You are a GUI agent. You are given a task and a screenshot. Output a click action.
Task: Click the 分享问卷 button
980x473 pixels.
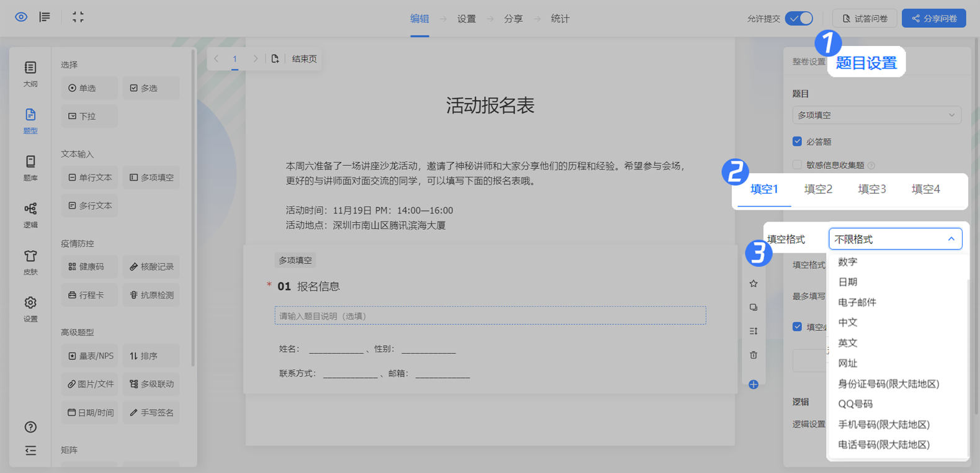(x=933, y=19)
